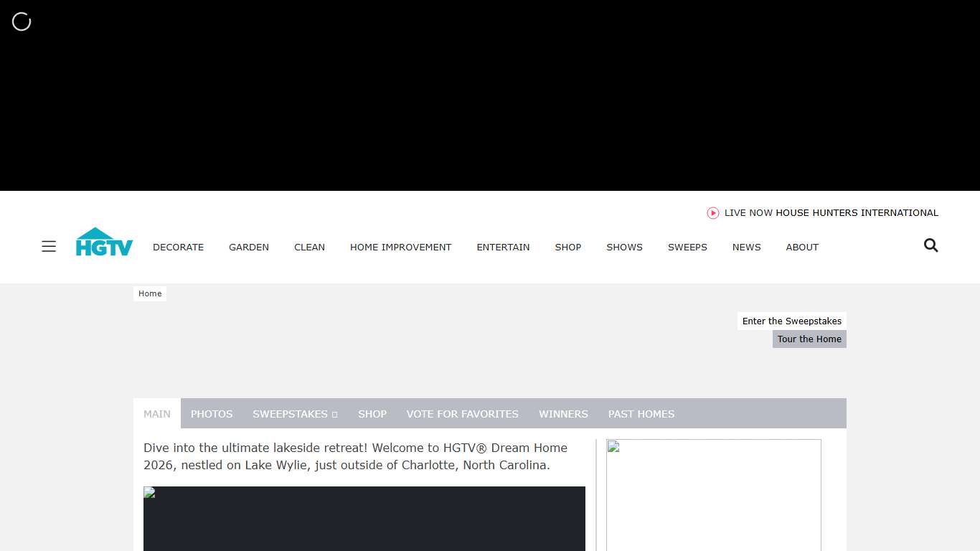Open the Winners tab
This screenshot has height=551, width=980.
click(x=563, y=414)
